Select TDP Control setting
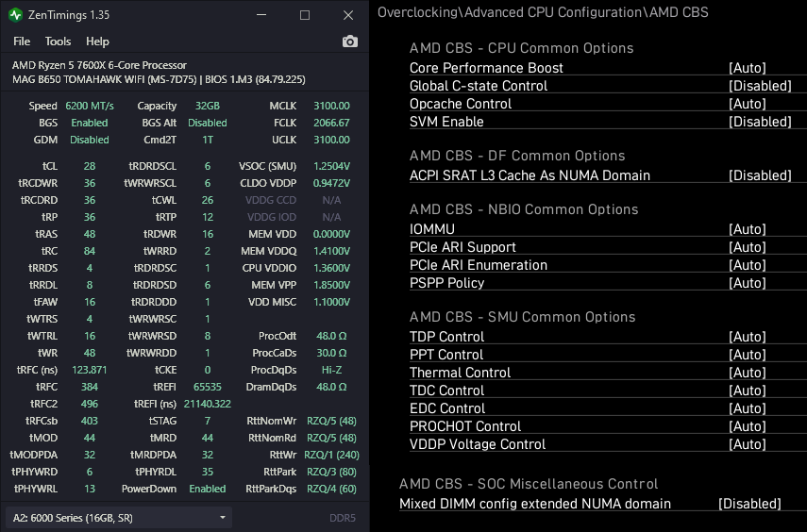This screenshot has height=532, width=807. 608,337
